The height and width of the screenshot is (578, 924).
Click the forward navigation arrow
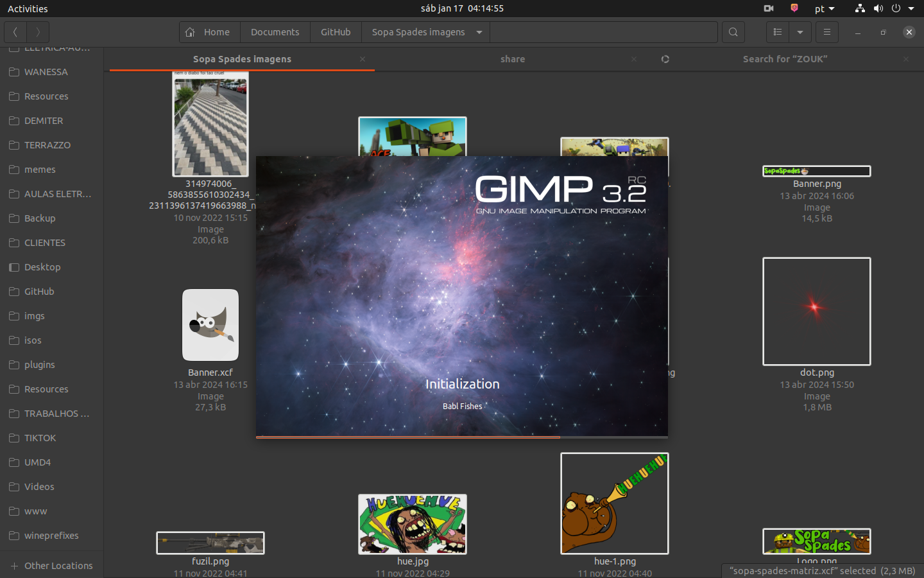click(38, 32)
